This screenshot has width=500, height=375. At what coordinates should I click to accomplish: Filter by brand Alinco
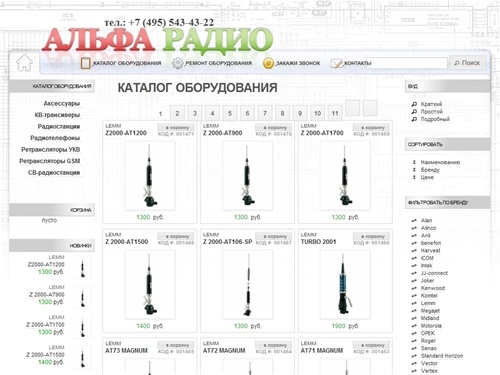428,228
